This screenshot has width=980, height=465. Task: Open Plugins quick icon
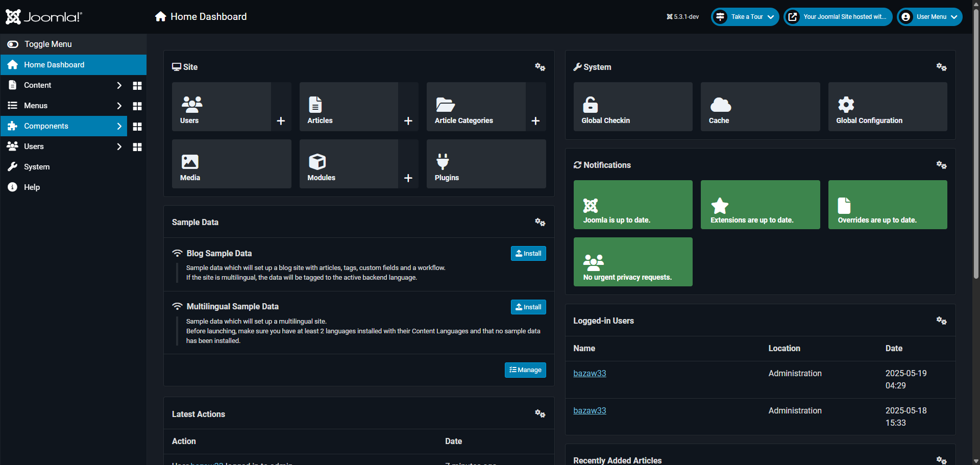pos(486,164)
